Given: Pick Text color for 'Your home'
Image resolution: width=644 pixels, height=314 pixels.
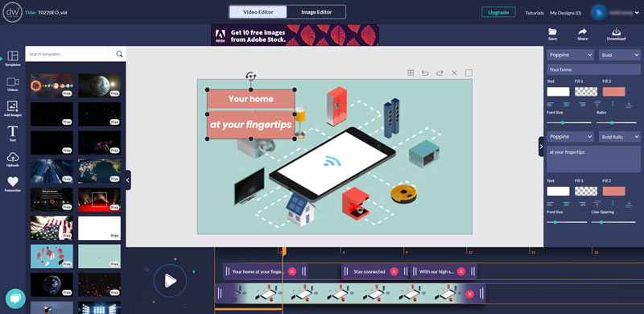Looking at the screenshot, I should (558, 92).
